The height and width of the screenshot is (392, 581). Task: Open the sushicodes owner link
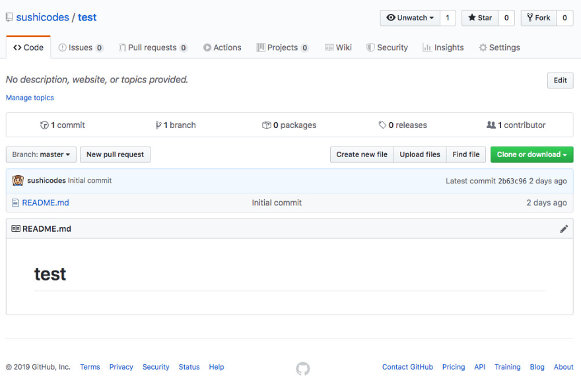click(43, 17)
